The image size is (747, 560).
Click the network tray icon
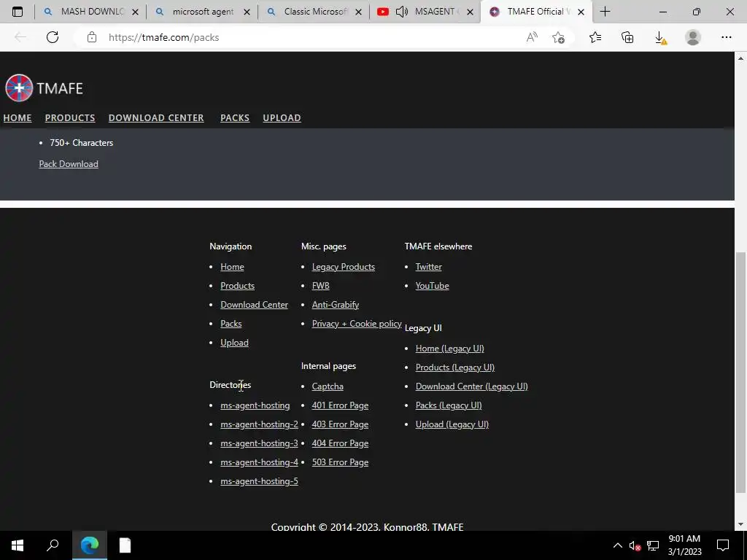tap(653, 545)
